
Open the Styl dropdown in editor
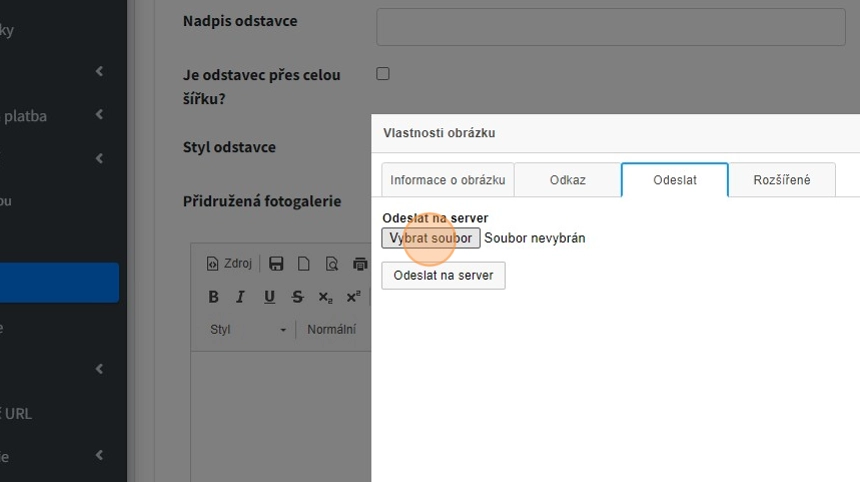point(248,330)
